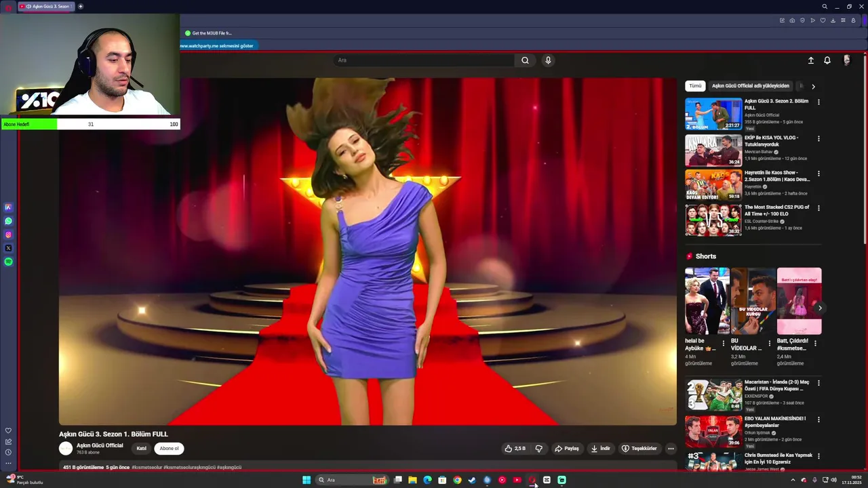The image size is (868, 488).
Task: Focus the YouTube search field 'Ara'
Action: pyautogui.click(x=424, y=60)
